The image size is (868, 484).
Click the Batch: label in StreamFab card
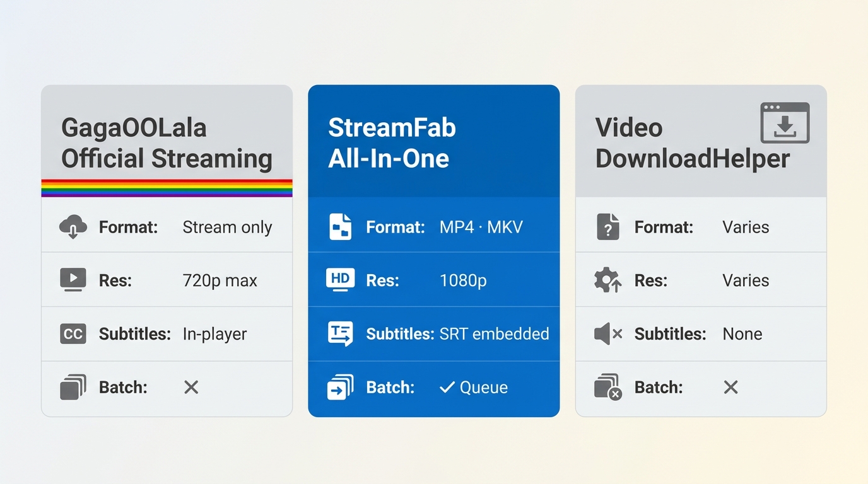390,387
